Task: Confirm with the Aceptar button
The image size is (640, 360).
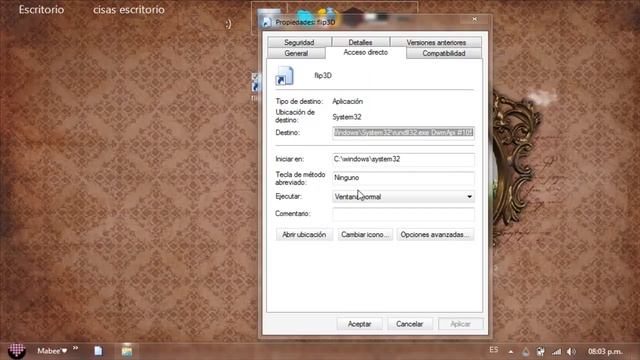Action: tap(359, 324)
